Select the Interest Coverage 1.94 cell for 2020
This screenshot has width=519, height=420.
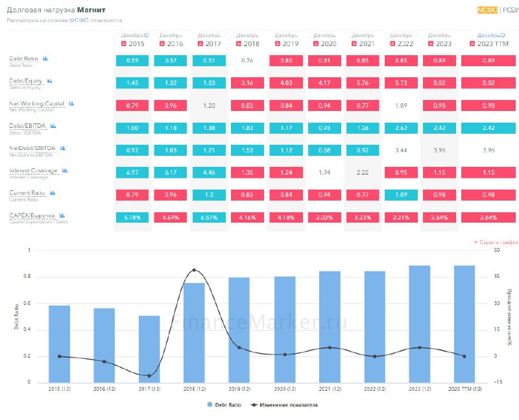(324, 173)
